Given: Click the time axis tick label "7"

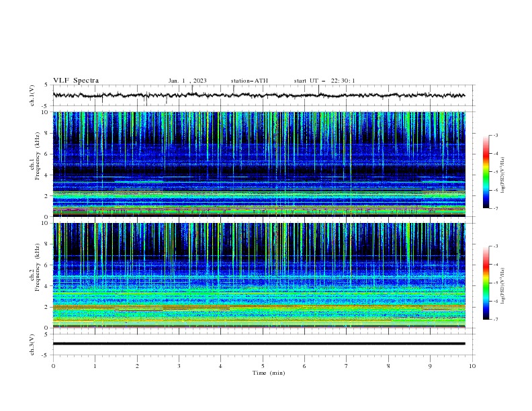Looking at the screenshot, I should click(347, 366).
